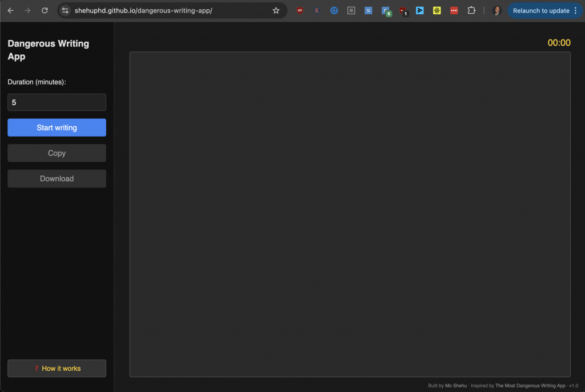Open the reader list extension icon
The width and height of the screenshot is (585, 392).
pyautogui.click(x=351, y=10)
